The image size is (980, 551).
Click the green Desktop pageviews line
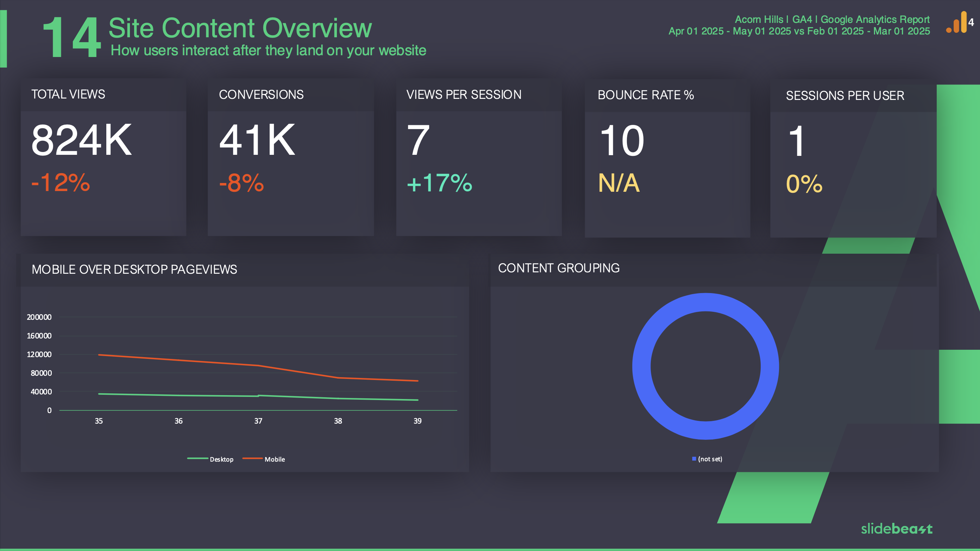click(258, 396)
